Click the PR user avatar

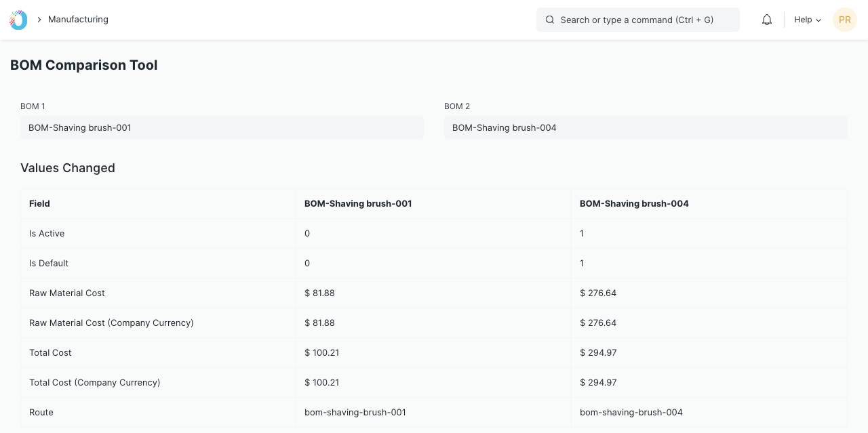[x=844, y=20]
